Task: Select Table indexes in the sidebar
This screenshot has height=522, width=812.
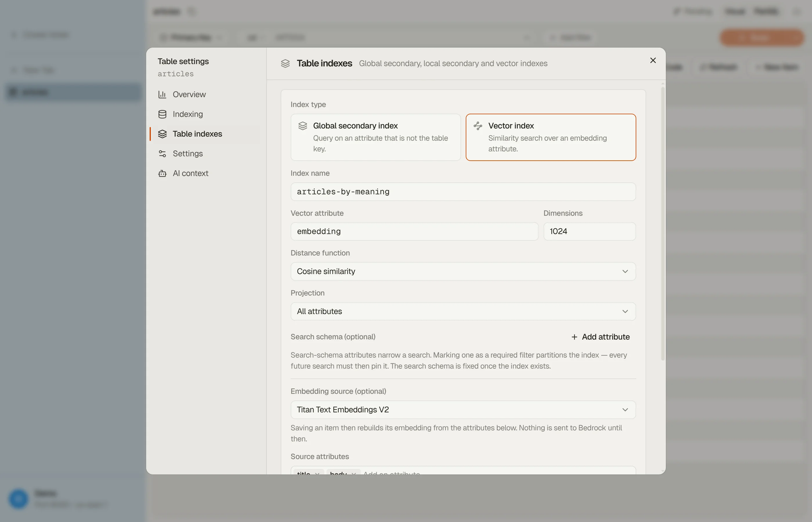Action: pos(205,134)
